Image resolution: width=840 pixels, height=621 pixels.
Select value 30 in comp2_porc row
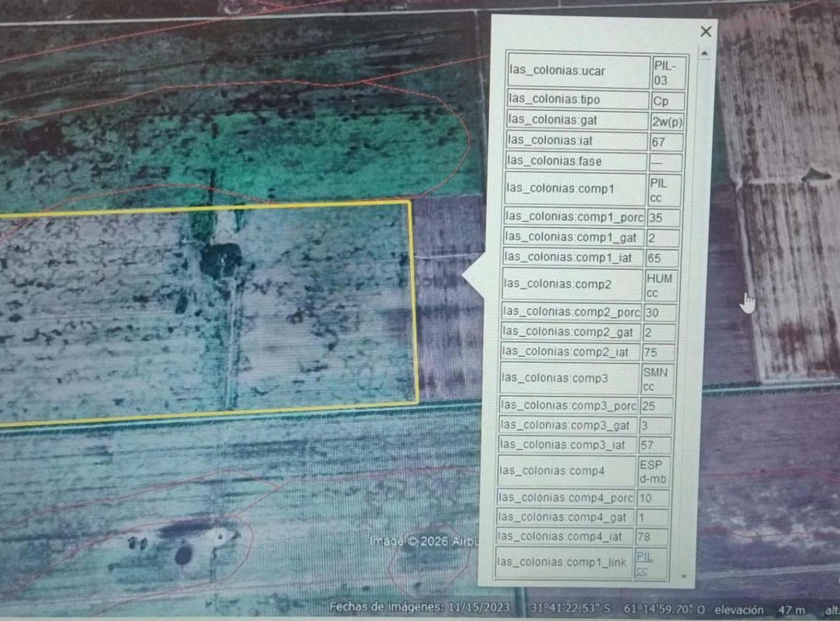click(659, 313)
